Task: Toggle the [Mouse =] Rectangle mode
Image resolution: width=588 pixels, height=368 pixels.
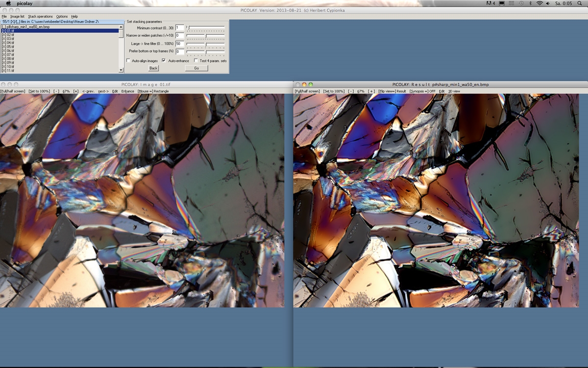Action: (x=153, y=91)
